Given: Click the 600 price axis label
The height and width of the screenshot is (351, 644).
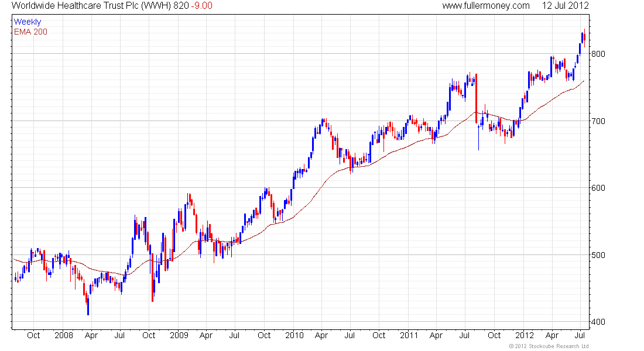Looking at the screenshot, I should click(598, 188).
